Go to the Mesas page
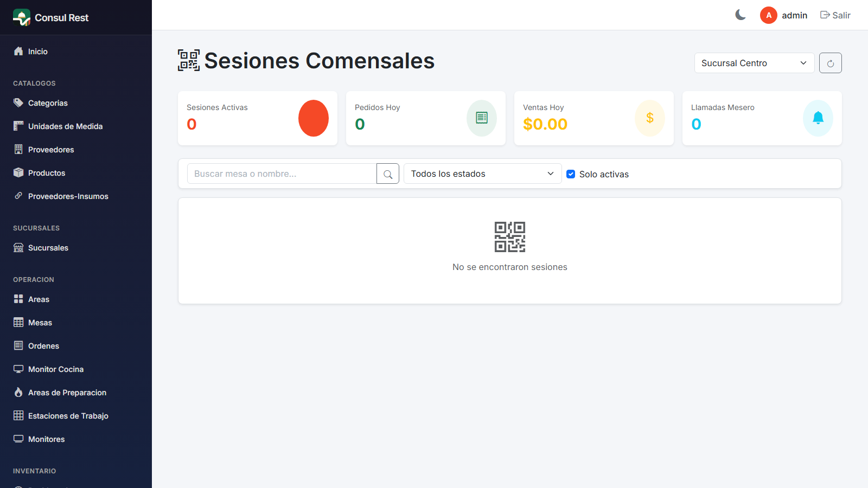The image size is (868, 488). [x=76, y=323]
